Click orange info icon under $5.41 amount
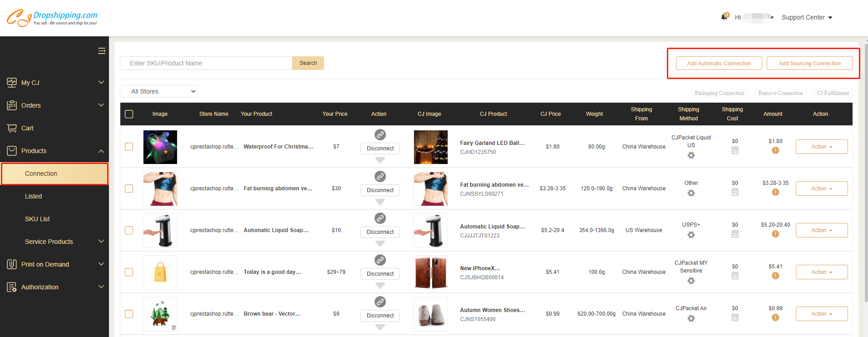868x337 pixels. coord(775,276)
